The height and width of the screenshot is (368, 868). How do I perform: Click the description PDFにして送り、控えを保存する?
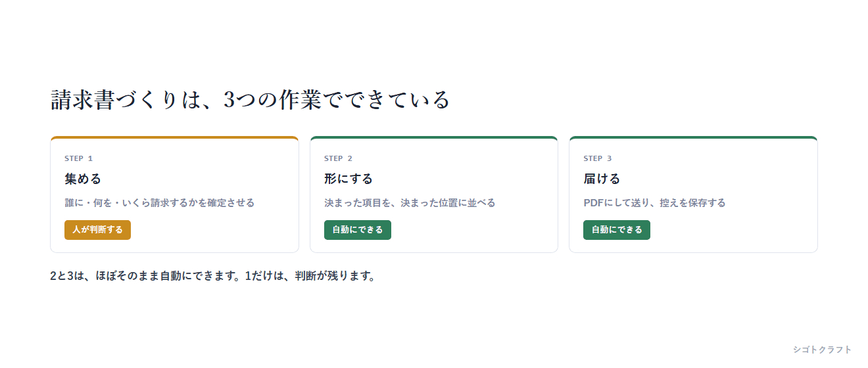tap(654, 203)
